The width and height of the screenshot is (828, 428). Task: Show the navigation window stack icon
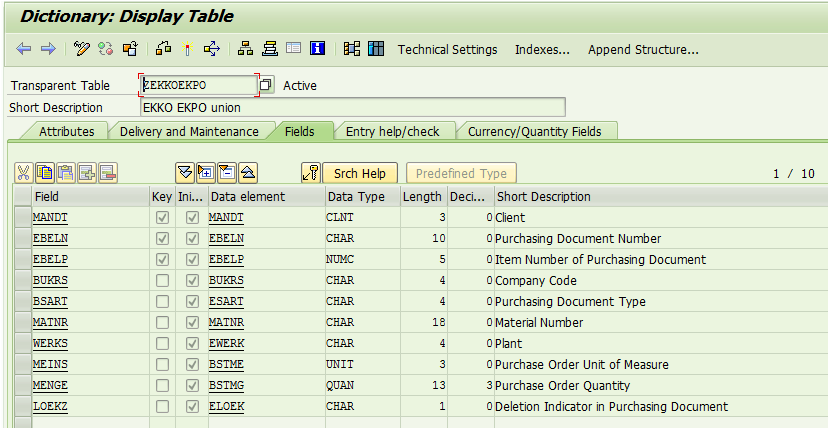(x=270, y=49)
